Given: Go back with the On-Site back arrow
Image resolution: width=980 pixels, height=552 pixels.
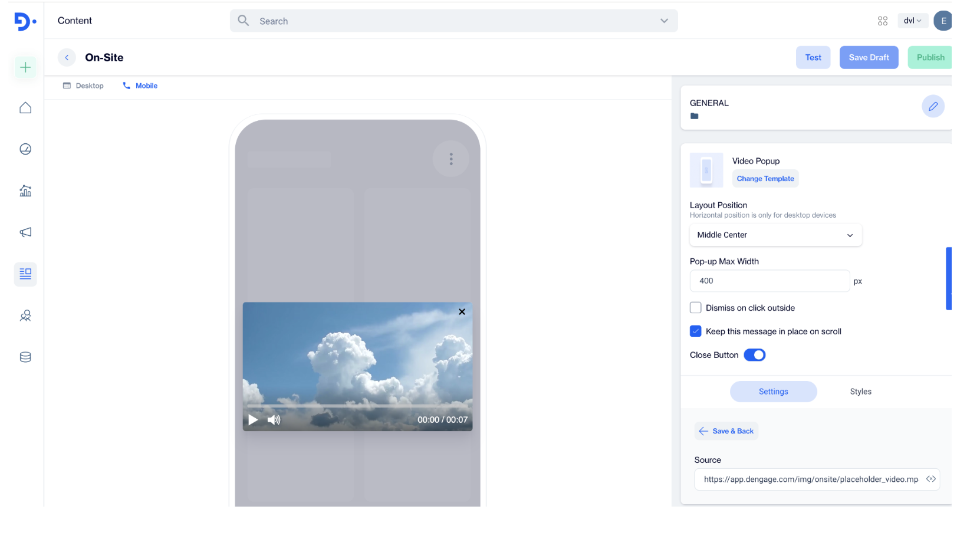Looking at the screenshot, I should coord(67,57).
